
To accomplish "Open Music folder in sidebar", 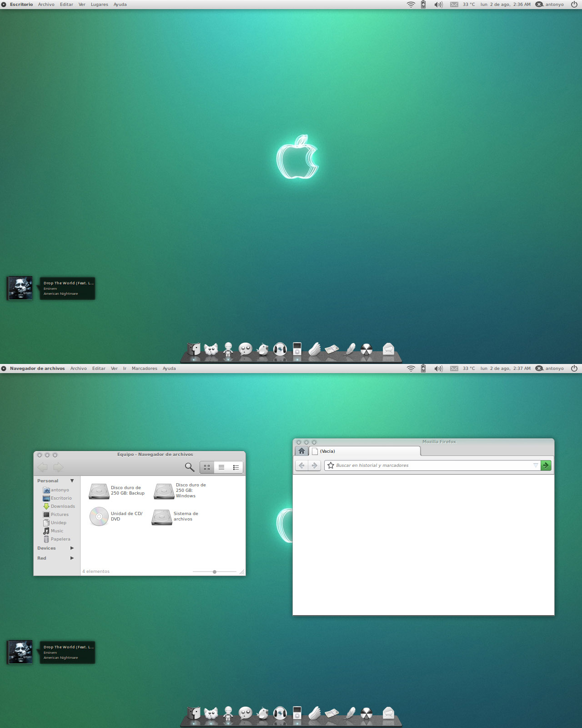I will point(53,531).
